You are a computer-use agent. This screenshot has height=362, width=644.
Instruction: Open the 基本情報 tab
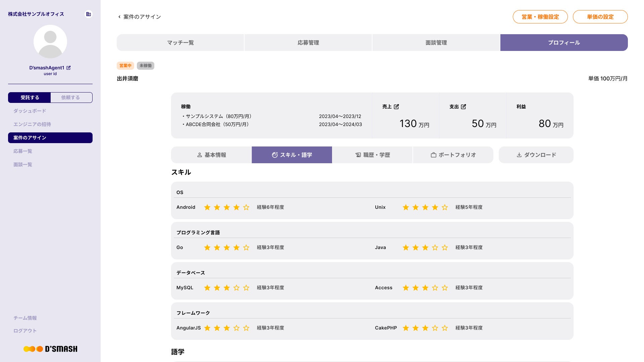coord(211,155)
